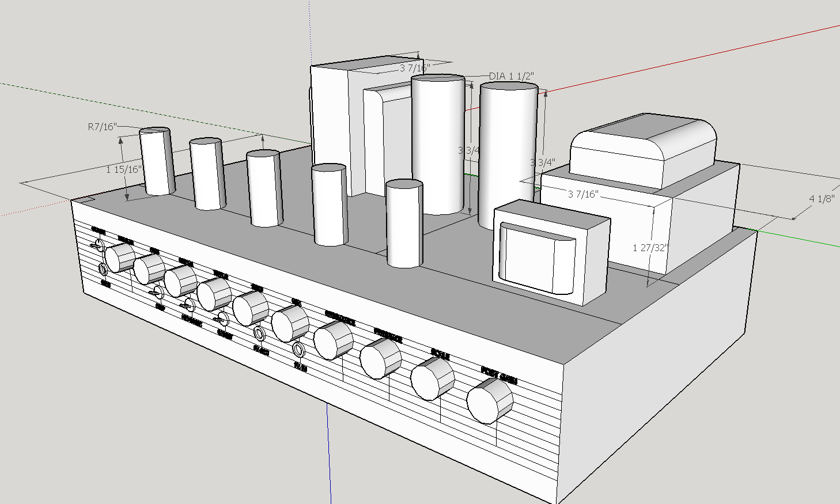The image size is (840, 504).
Task: Select the small choke transformer at the front right
Action: (551, 252)
